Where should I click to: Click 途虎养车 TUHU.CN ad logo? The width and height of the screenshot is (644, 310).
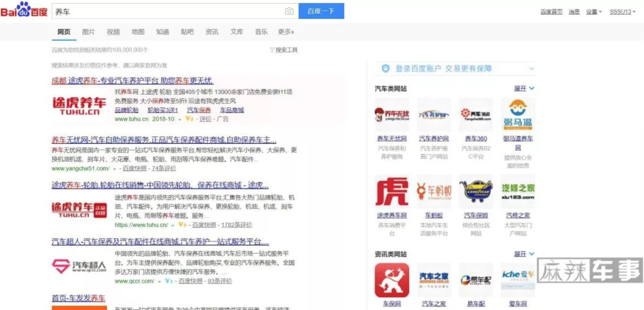coord(79,106)
